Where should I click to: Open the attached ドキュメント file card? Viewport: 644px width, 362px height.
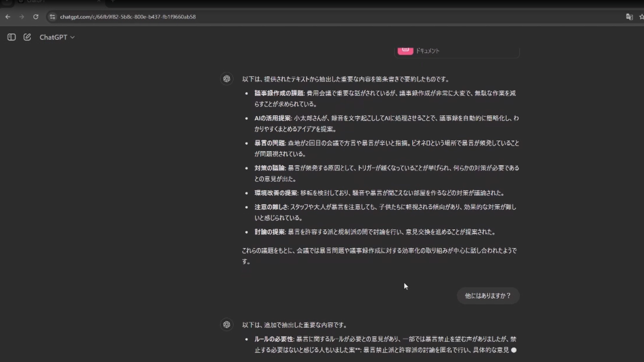[x=457, y=51]
